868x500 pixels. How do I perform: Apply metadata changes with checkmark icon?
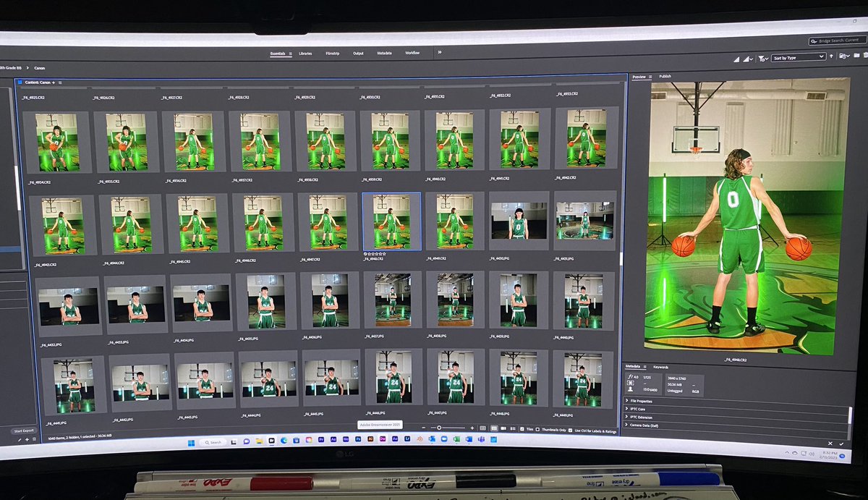[x=841, y=444]
